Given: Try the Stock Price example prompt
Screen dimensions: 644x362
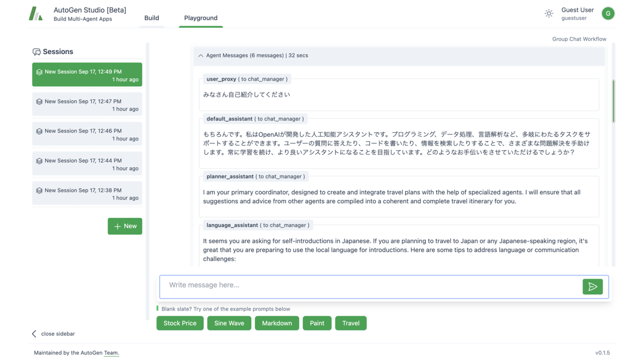Looking at the screenshot, I should tap(180, 323).
